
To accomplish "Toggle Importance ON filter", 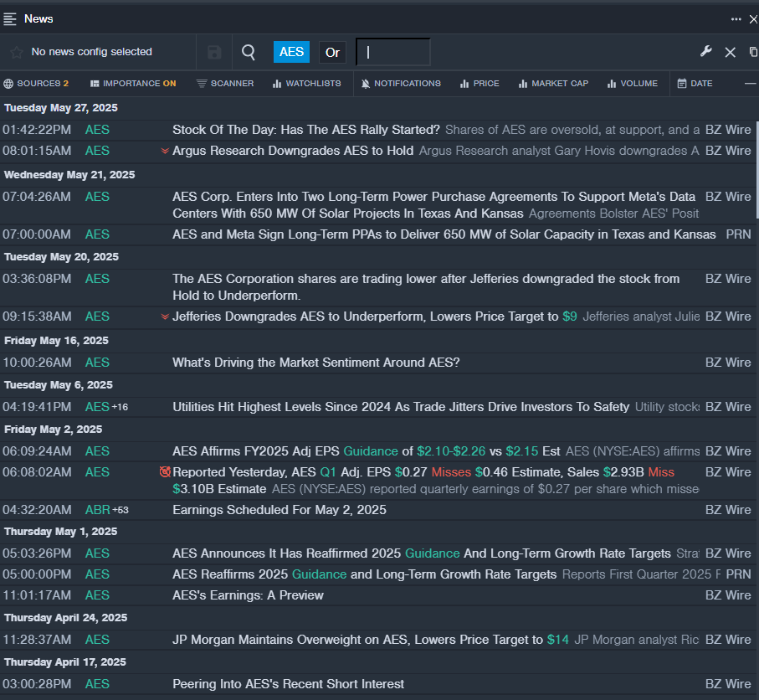I will click(x=133, y=84).
